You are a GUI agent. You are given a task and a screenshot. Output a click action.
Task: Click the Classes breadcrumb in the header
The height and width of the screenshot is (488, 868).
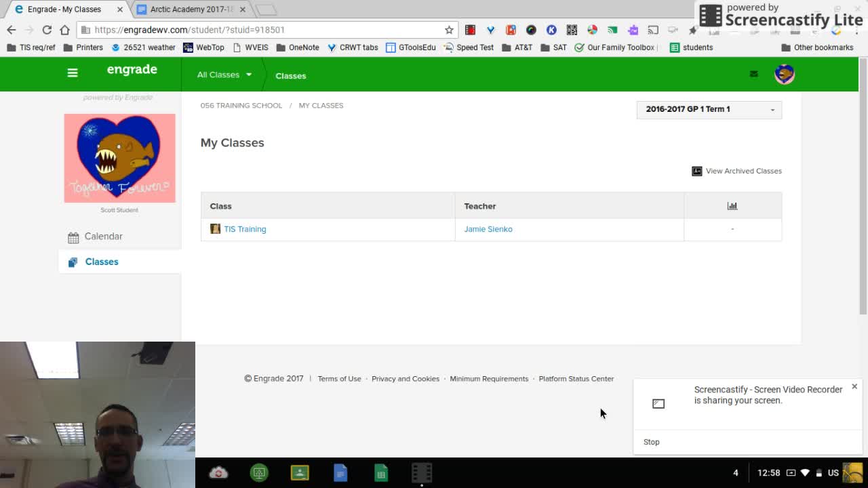pos(291,76)
